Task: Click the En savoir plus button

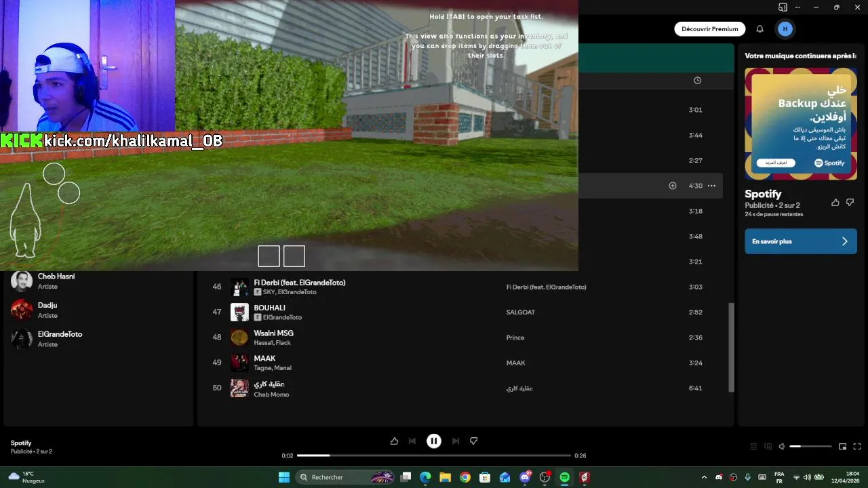Action: (x=801, y=241)
